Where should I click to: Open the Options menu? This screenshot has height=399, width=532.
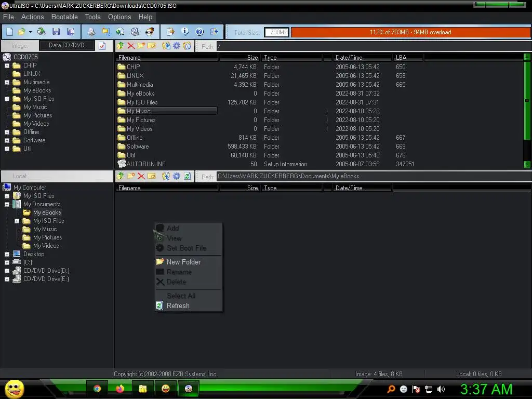119,17
